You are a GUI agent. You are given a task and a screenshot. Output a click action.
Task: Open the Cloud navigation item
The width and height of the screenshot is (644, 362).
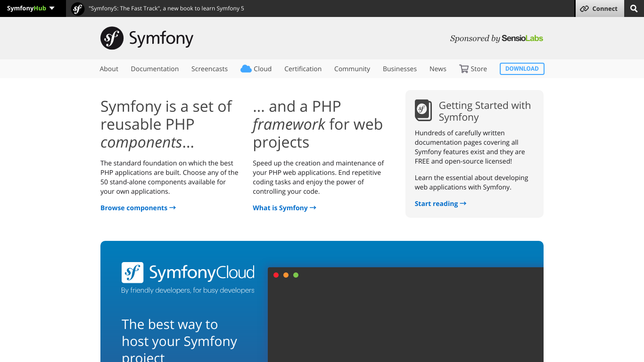tap(256, 69)
